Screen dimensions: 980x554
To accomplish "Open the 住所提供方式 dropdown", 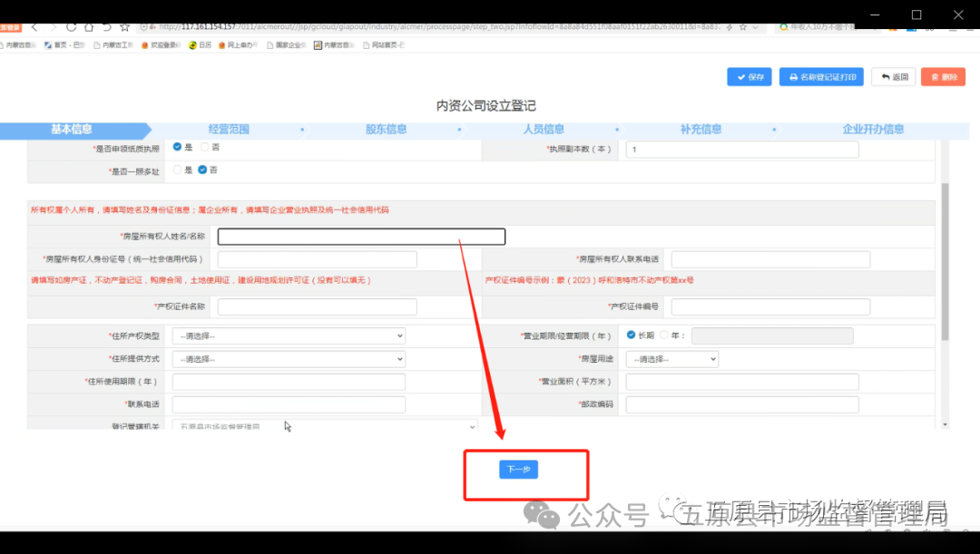I will [x=288, y=357].
